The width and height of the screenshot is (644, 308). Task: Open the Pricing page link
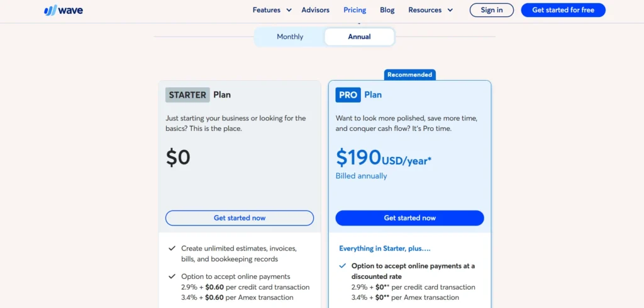coord(355,10)
